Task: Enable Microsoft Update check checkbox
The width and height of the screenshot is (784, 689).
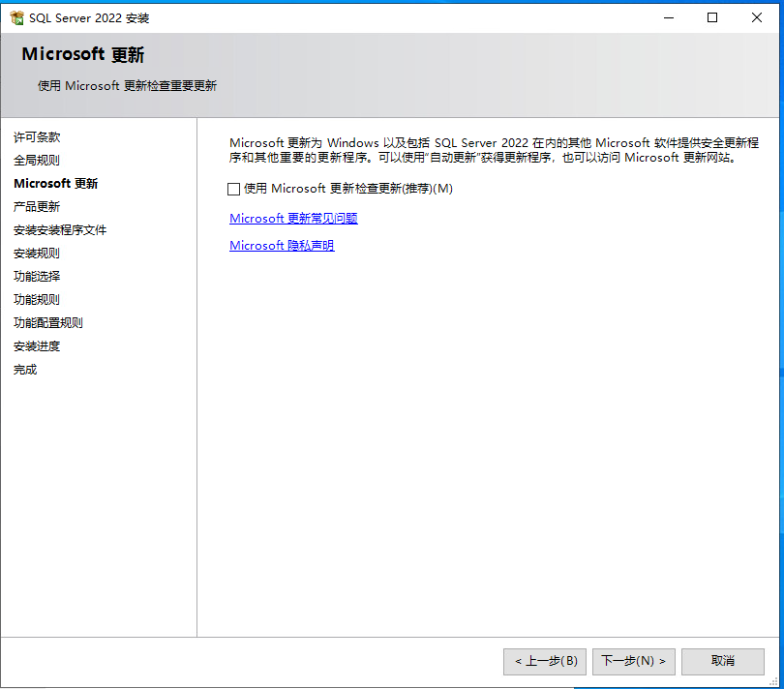Action: pyautogui.click(x=233, y=189)
